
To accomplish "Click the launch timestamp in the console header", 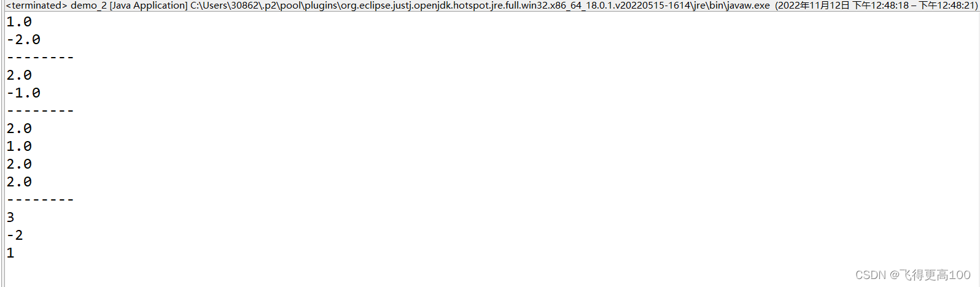I will click(876, 6).
